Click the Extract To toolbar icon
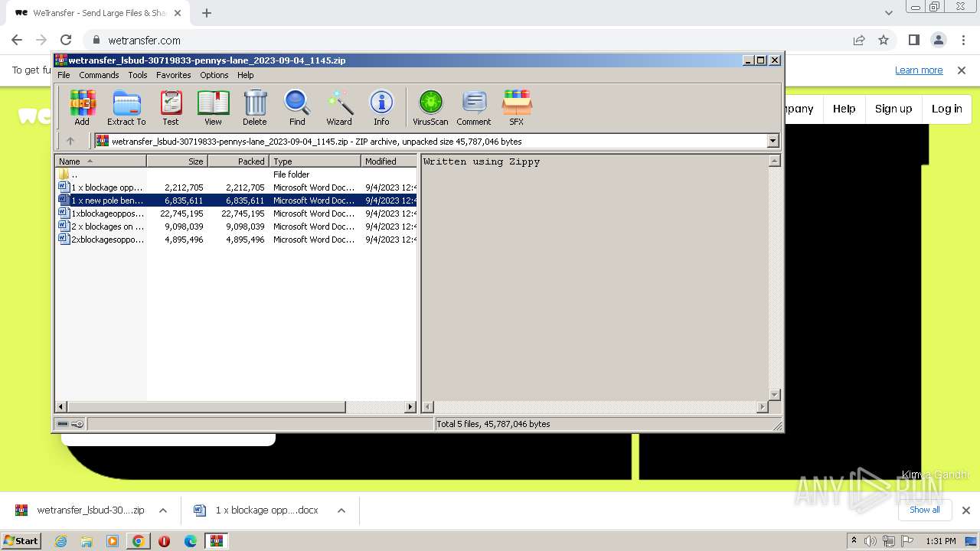The image size is (980, 551). [x=126, y=107]
